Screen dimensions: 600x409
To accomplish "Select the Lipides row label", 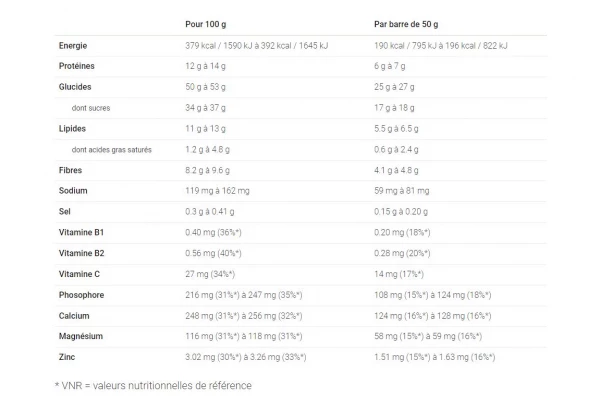I will 75,128.
